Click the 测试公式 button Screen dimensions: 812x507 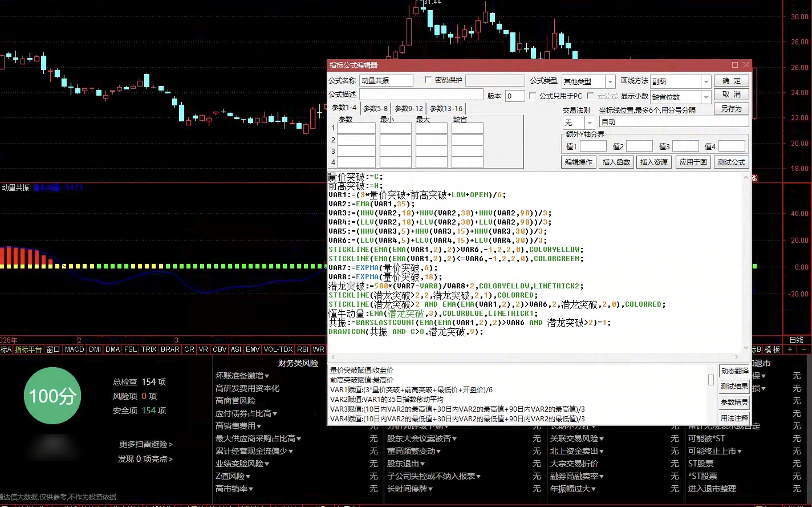click(x=731, y=162)
